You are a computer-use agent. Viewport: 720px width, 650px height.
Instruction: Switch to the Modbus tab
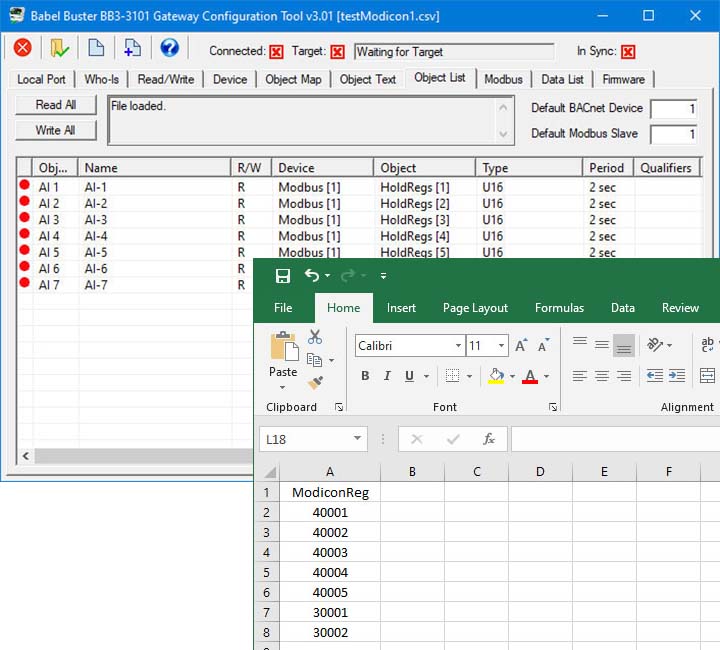503,79
